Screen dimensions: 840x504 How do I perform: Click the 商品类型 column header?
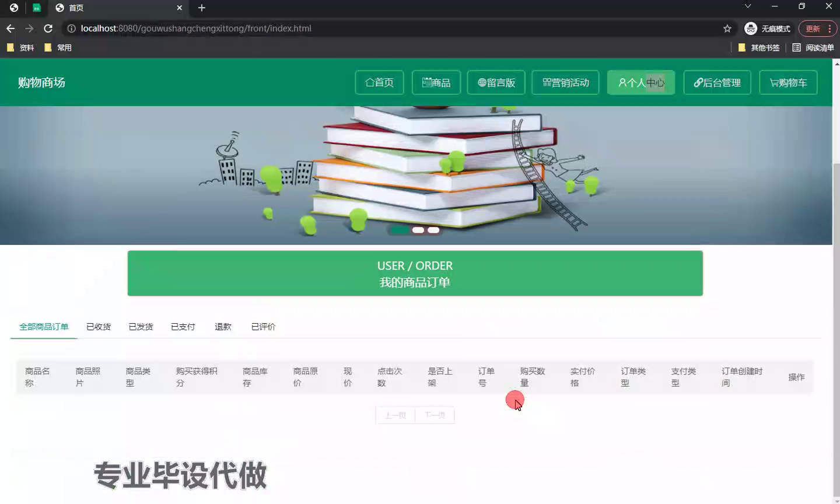tap(138, 377)
